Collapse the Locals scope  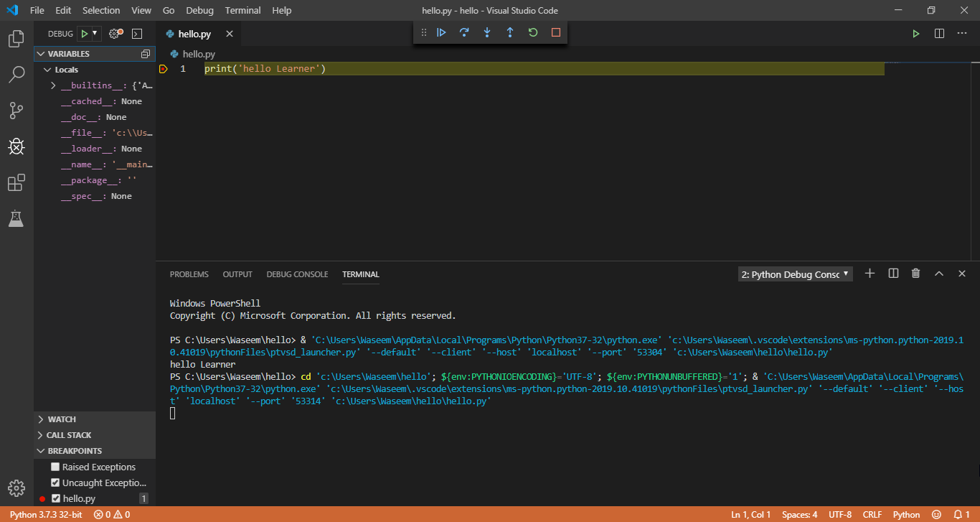tap(95, 70)
